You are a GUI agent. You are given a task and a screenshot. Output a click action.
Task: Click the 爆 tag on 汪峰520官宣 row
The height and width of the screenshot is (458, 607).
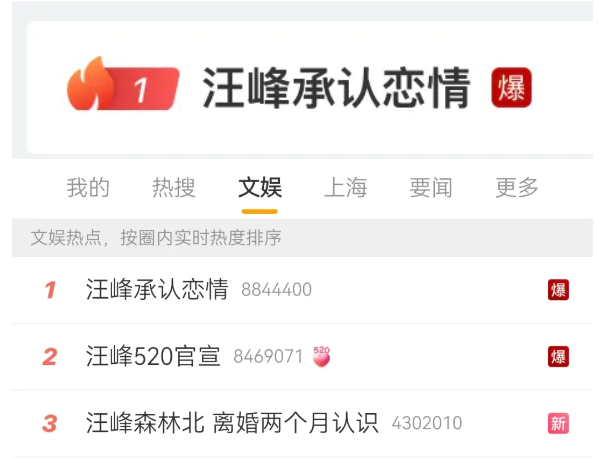pos(558,357)
